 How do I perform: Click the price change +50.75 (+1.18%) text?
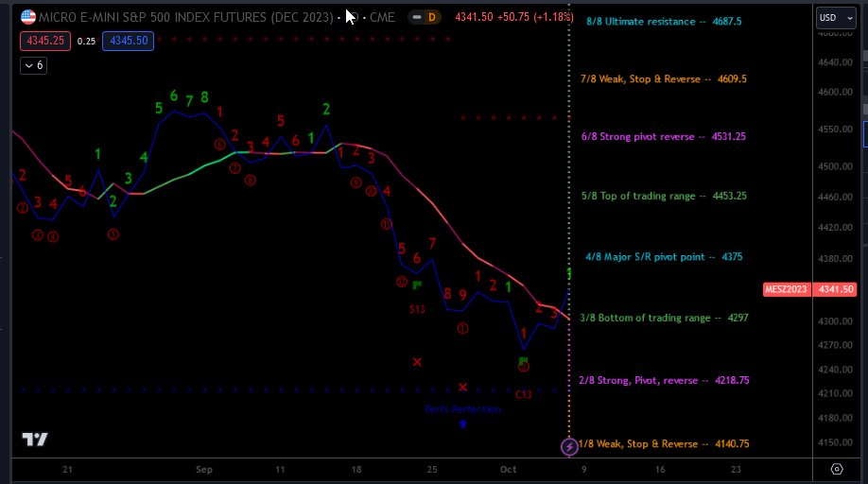(x=535, y=17)
